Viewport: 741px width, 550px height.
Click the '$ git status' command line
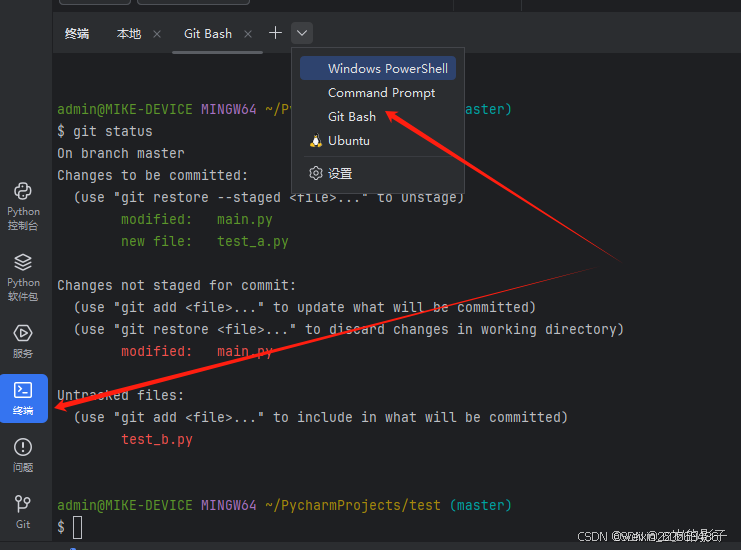click(105, 131)
